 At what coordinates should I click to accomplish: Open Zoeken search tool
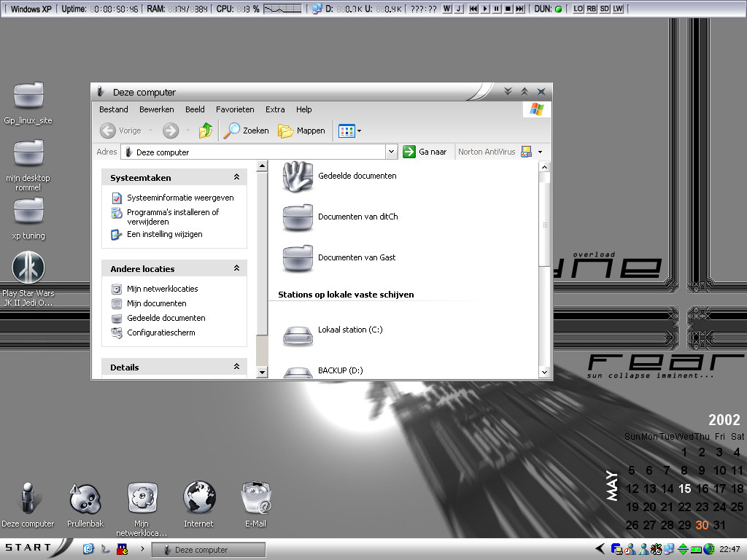[x=247, y=131]
